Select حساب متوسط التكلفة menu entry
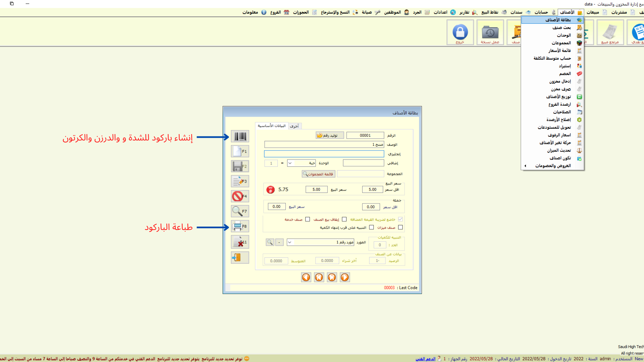 (552, 58)
